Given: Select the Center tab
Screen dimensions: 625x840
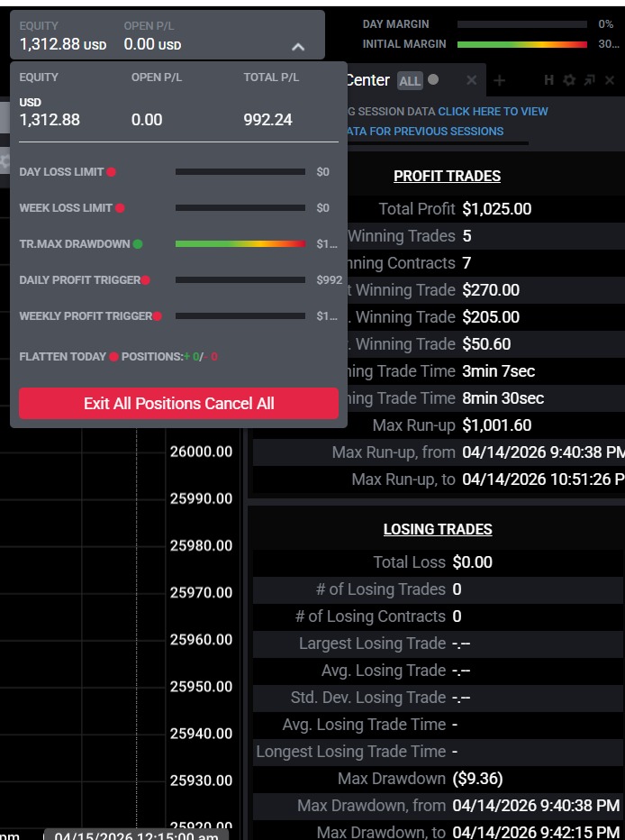Looking at the screenshot, I should (368, 81).
